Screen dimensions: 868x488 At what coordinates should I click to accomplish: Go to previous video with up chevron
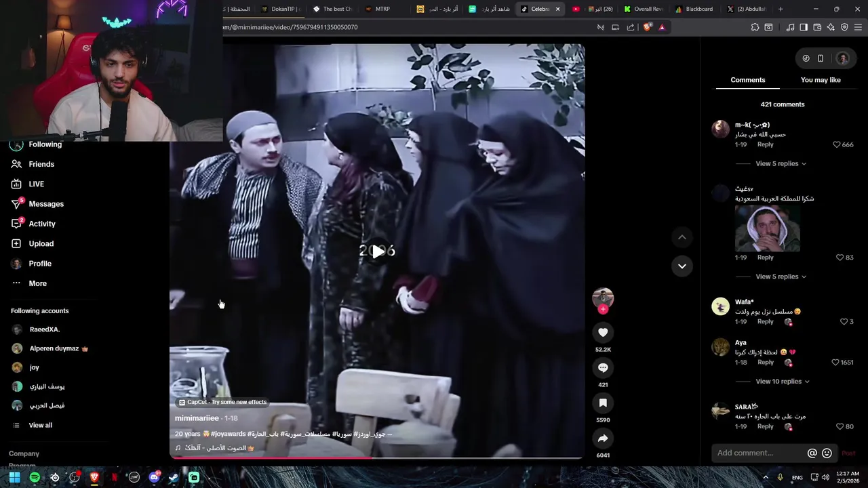coord(682,237)
